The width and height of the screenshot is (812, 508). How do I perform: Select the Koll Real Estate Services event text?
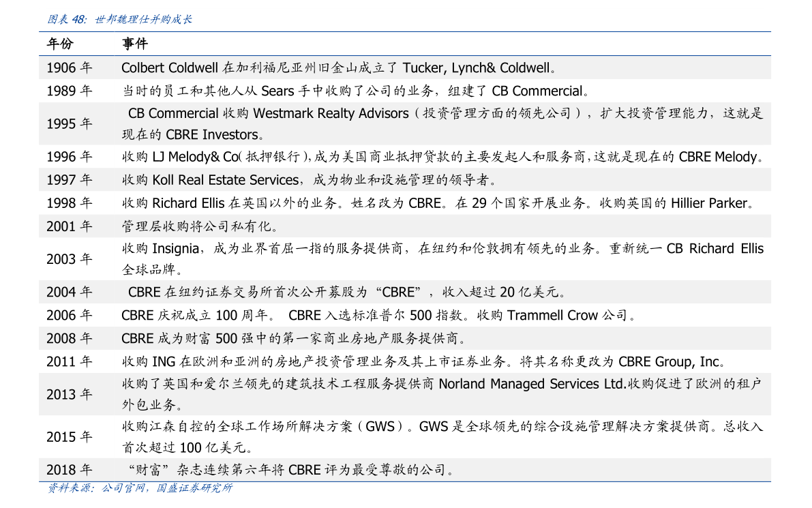(310, 180)
